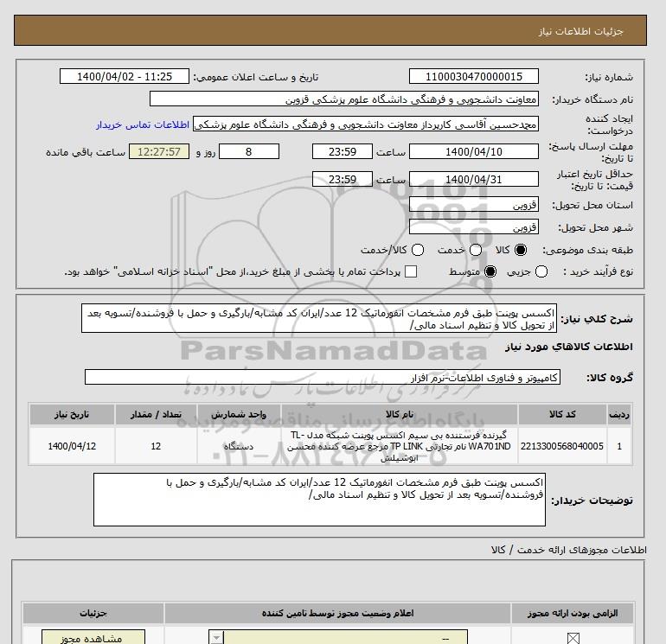Screen dimensions: 666x644
Task: Click the announcement date field 1400/04/02 - 11:25
Action: click(x=125, y=76)
